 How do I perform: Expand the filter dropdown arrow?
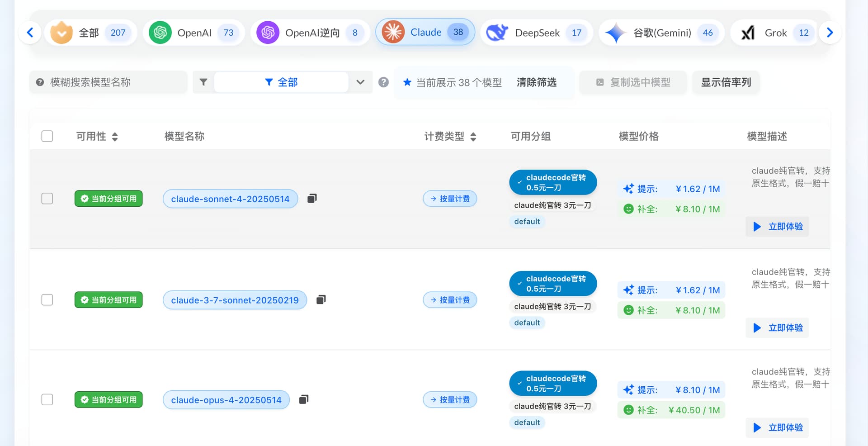(360, 82)
